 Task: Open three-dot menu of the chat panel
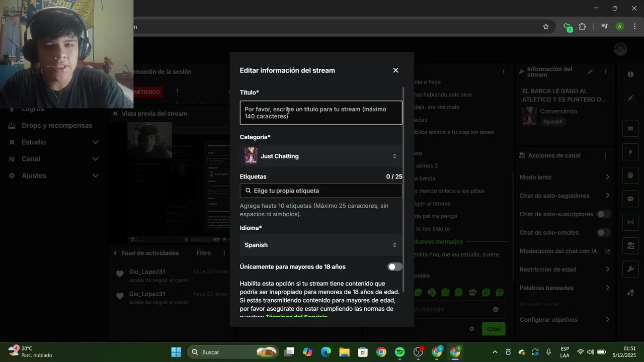[x=503, y=72]
